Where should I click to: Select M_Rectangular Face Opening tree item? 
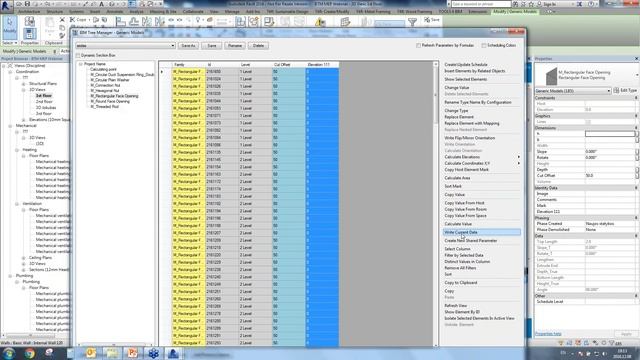coord(114,96)
